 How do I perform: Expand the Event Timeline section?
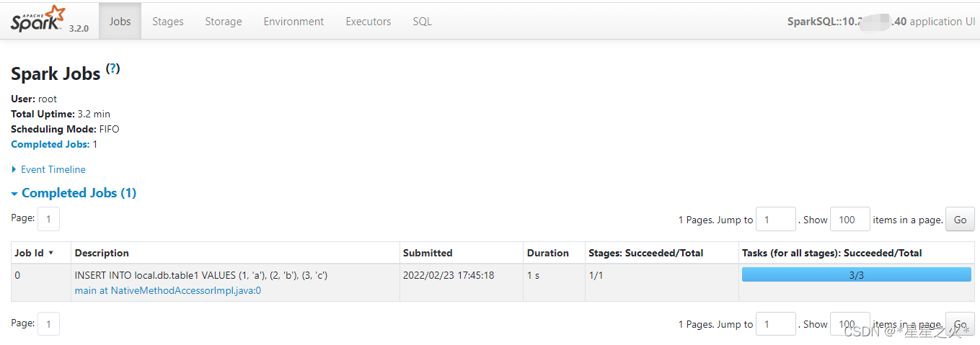click(48, 170)
